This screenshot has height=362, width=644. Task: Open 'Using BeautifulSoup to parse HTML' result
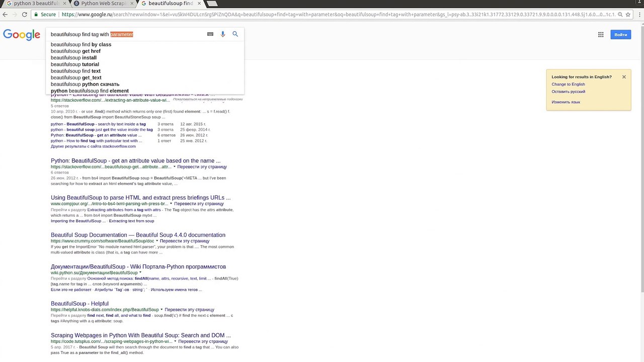pyautogui.click(x=140, y=198)
